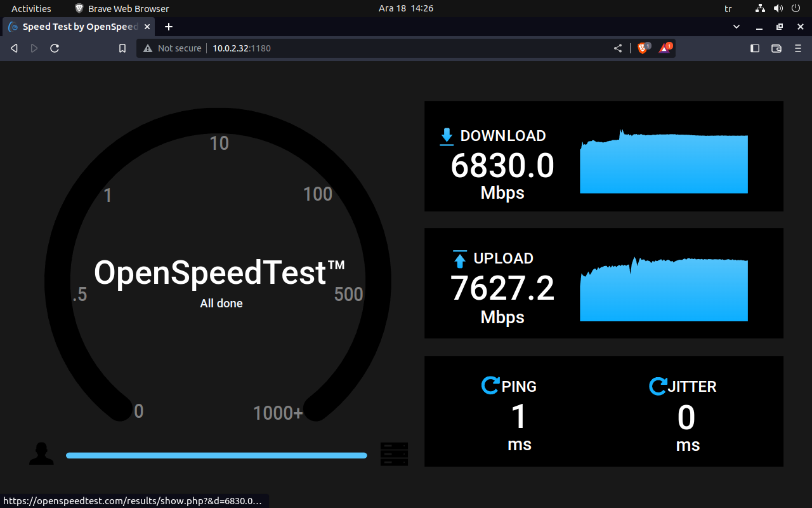This screenshot has width=812, height=508.
Task: Open the network status icon
Action: tap(761, 9)
